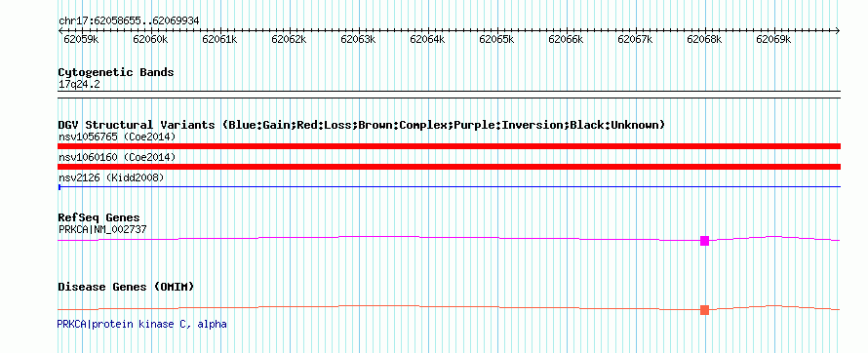Click the 62064k ruler tick label
The height and width of the screenshot is (353, 868).
427,40
